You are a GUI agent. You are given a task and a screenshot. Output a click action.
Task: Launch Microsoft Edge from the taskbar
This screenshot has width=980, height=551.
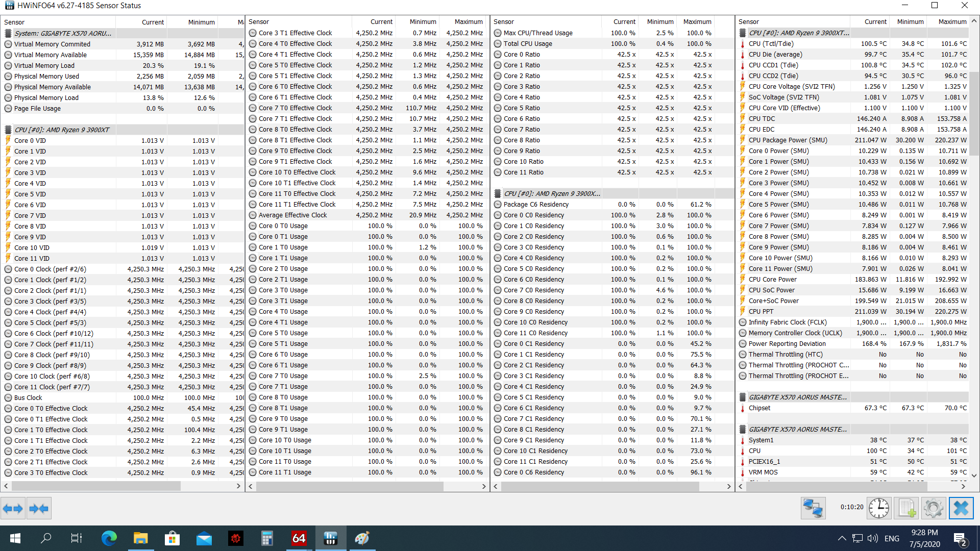coord(109,538)
